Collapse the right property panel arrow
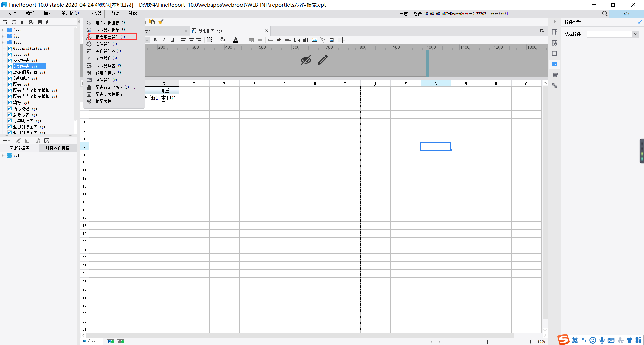 (x=555, y=22)
